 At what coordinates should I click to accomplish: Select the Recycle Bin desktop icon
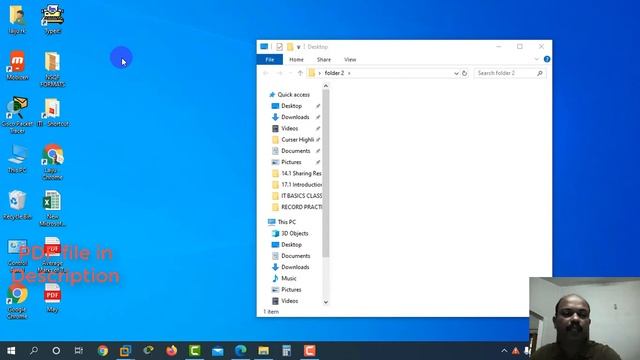coord(17,205)
